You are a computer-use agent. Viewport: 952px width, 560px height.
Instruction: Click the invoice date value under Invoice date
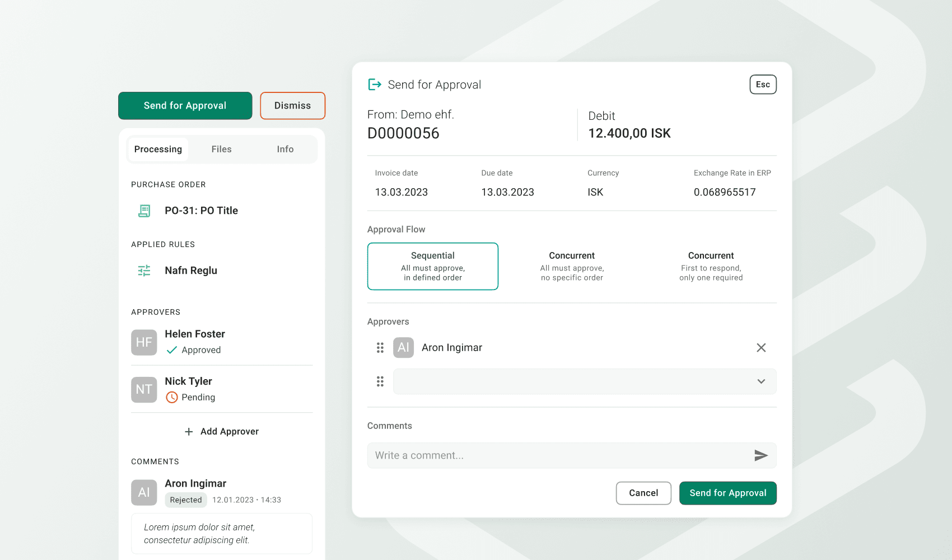pos(402,192)
